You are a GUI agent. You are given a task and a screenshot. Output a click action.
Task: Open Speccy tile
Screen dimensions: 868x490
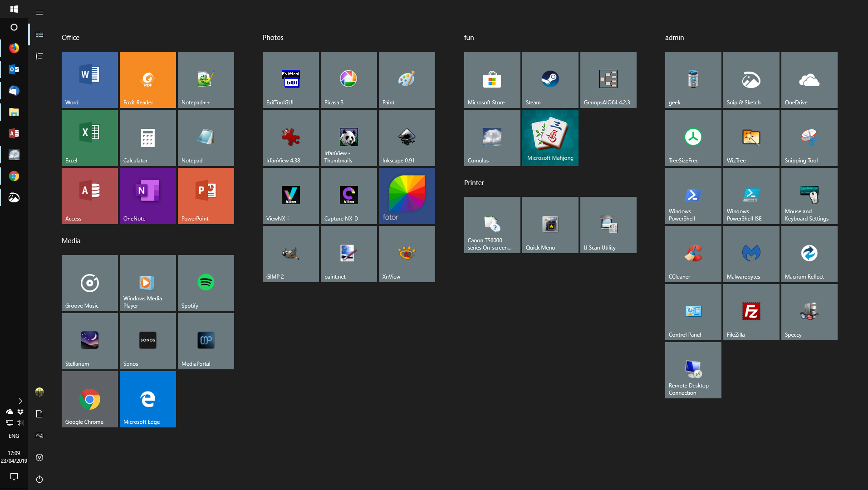pos(809,312)
